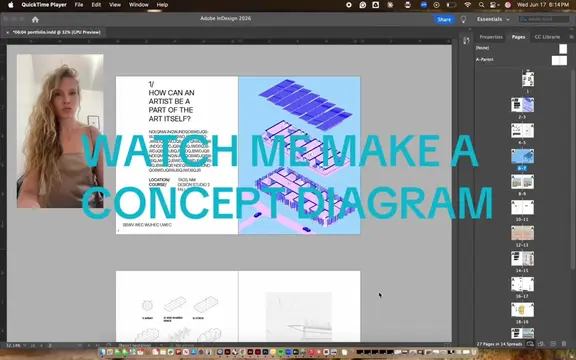
Task: Open the preflight profile dropdown
Action: pos(161,345)
